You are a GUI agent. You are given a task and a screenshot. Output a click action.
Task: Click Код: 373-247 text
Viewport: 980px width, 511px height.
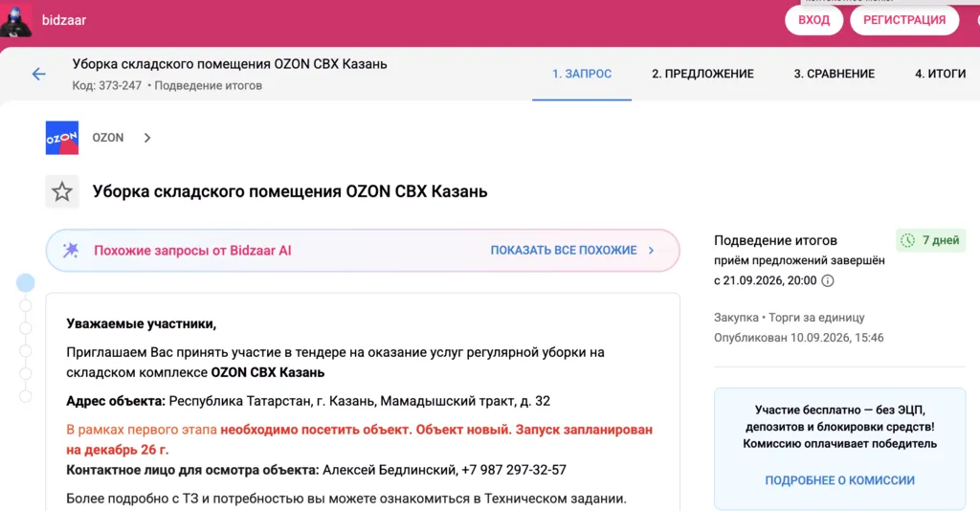(107, 85)
